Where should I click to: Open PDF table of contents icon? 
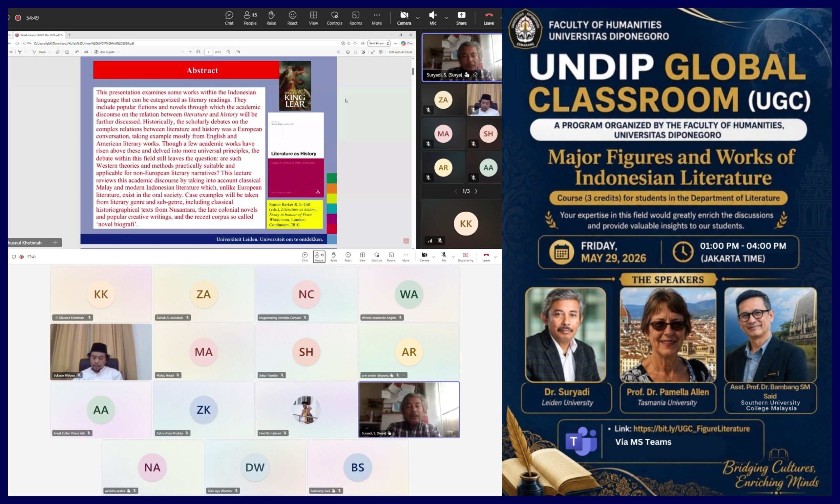tap(11, 52)
